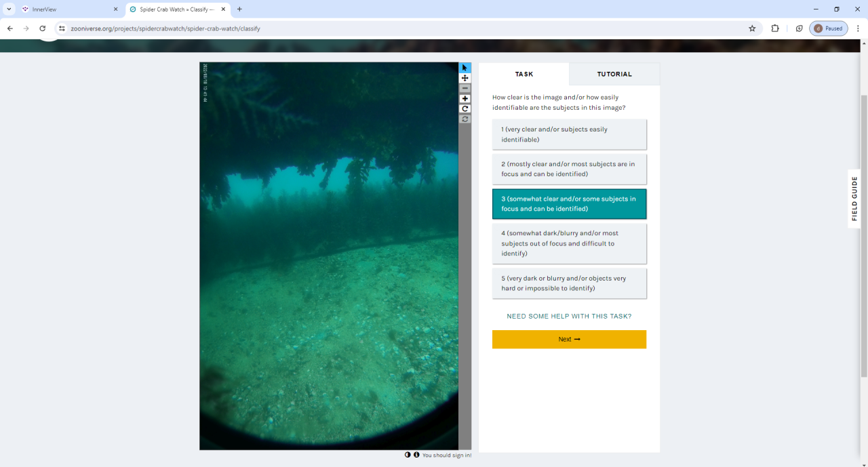Reset the image view
Image resolution: width=868 pixels, height=467 pixels.
[x=465, y=119]
